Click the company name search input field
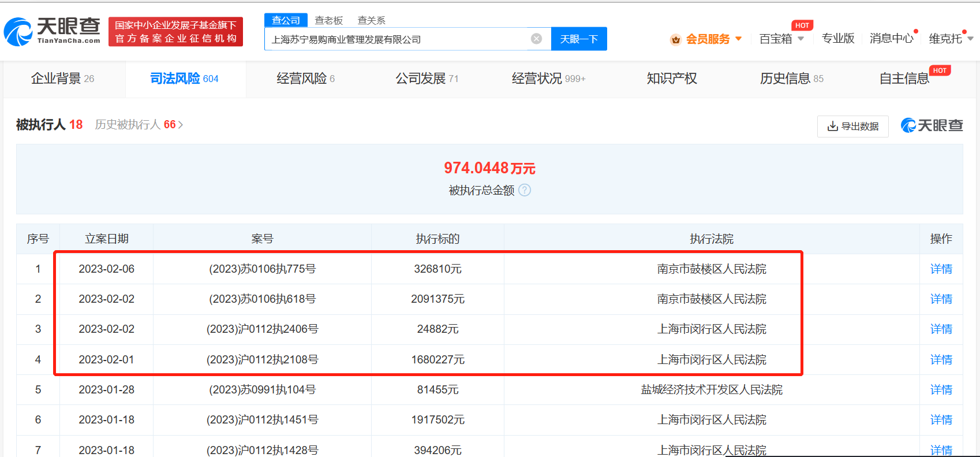This screenshot has height=457, width=980. tap(395, 39)
